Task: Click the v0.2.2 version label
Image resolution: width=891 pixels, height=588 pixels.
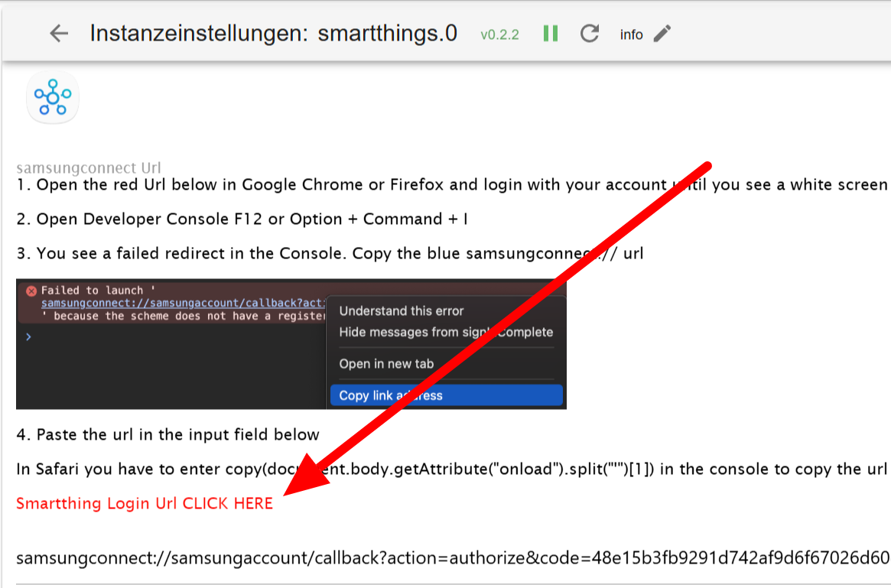Action: (x=499, y=35)
